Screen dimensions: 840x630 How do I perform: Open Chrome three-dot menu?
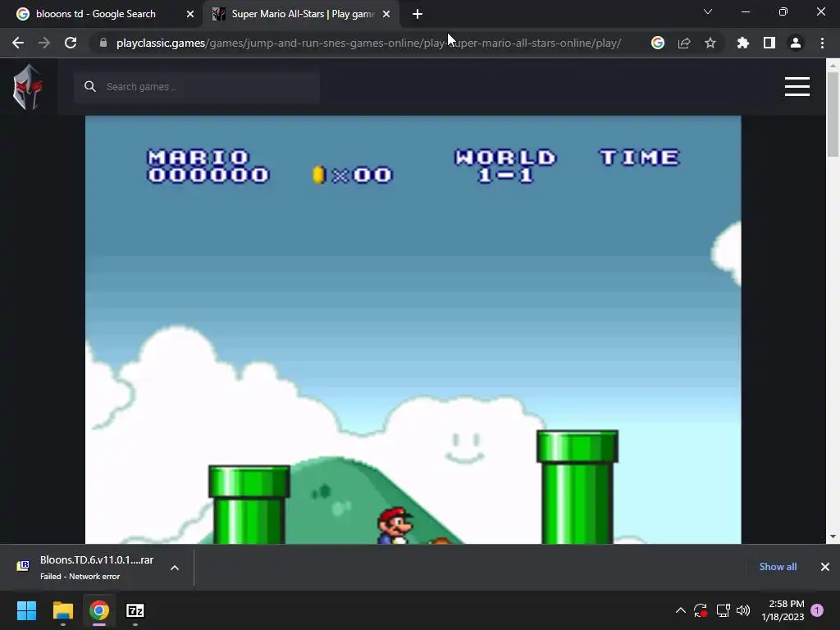822,43
